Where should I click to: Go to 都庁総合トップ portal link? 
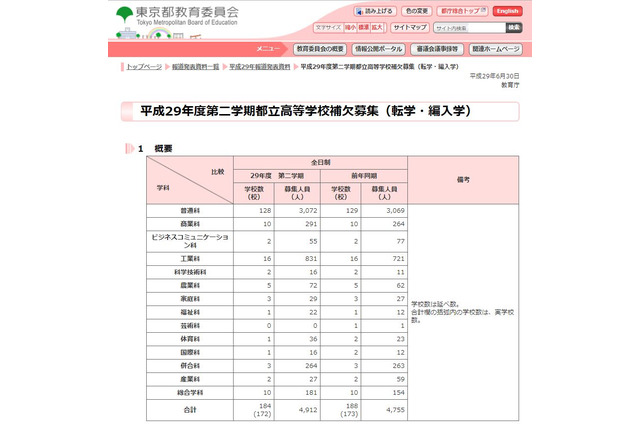(462, 11)
